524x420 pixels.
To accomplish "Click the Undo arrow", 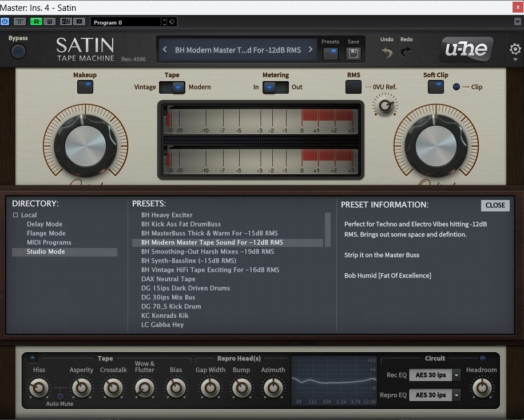I will (x=387, y=52).
